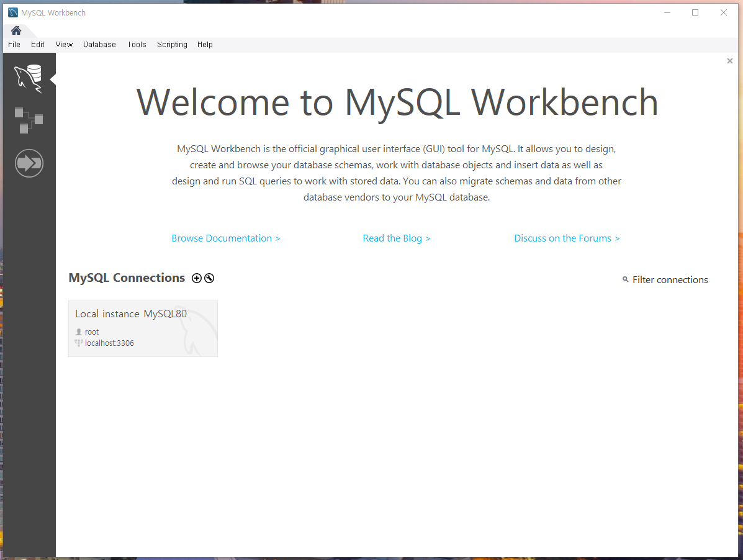Open the Migration wizard sidebar icon
Viewport: 743px width, 560px height.
(29, 163)
